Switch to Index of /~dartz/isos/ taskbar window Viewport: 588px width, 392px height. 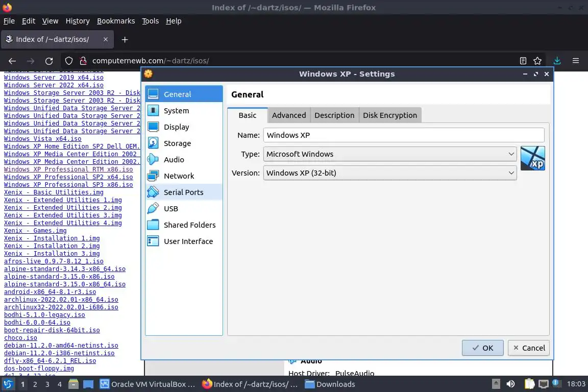(x=250, y=384)
